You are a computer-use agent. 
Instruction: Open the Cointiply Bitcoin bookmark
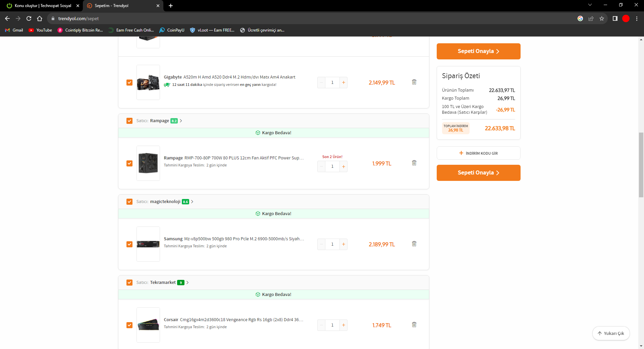[x=80, y=30]
